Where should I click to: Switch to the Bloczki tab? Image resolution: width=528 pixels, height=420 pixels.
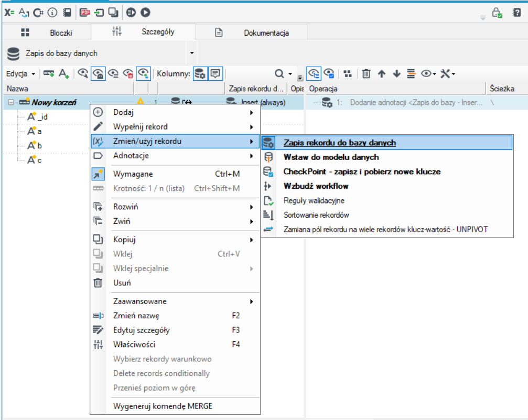pyautogui.click(x=47, y=33)
